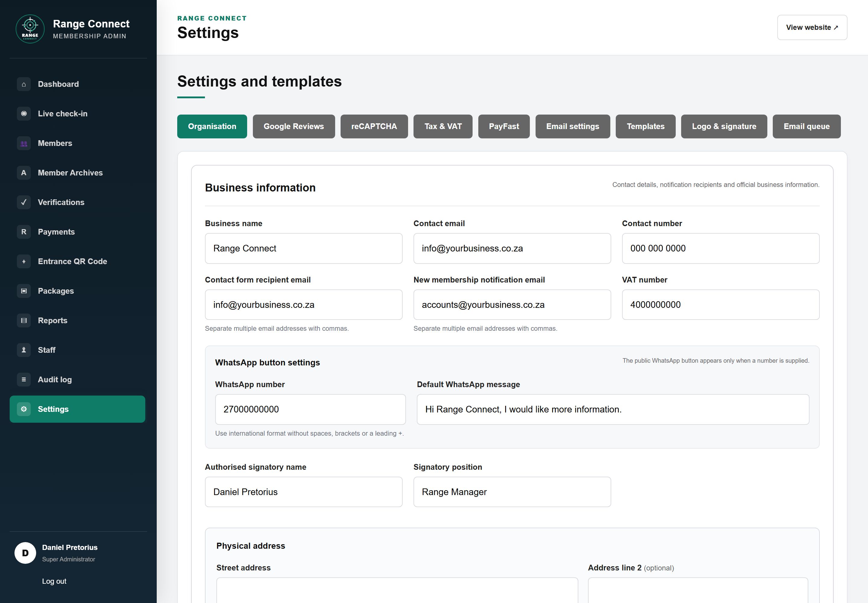Viewport: 868px width, 603px height.
Task: Click the Member Archives A icon
Action: point(24,173)
